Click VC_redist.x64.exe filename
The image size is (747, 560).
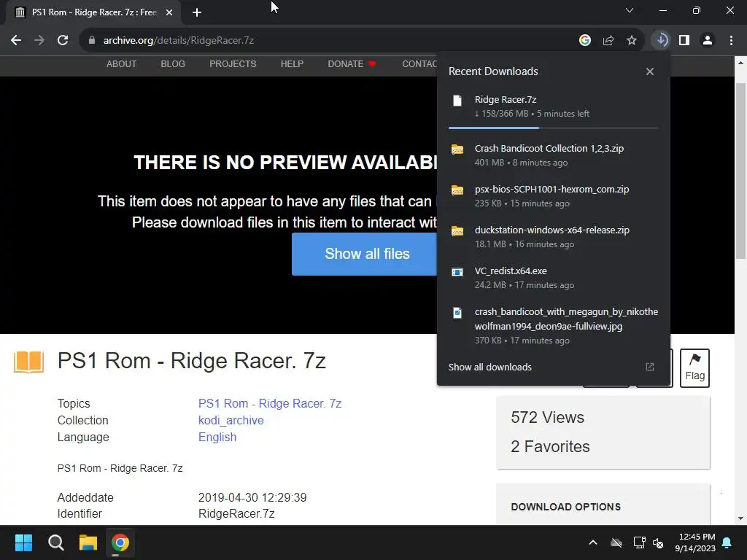tap(511, 271)
